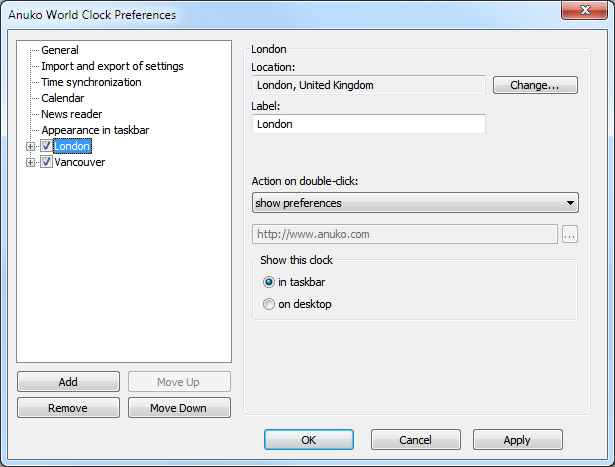Click inside the Label text field
The height and width of the screenshot is (467, 615).
point(369,124)
